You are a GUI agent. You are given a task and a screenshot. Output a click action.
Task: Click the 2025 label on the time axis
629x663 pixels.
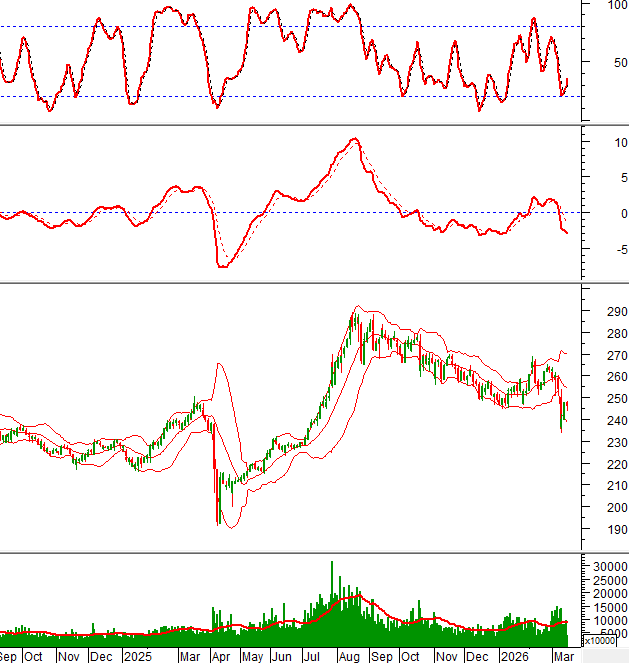tap(137, 656)
